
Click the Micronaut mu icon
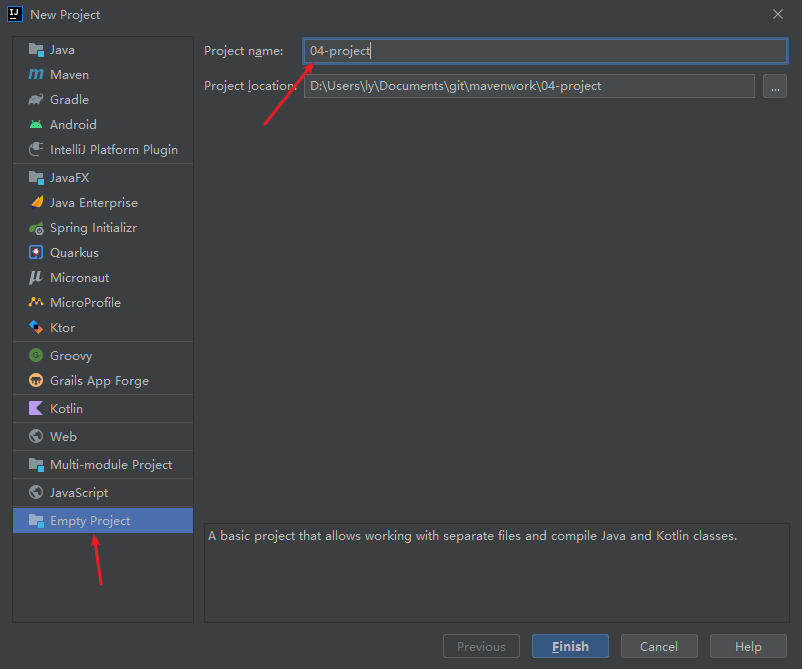[36, 278]
